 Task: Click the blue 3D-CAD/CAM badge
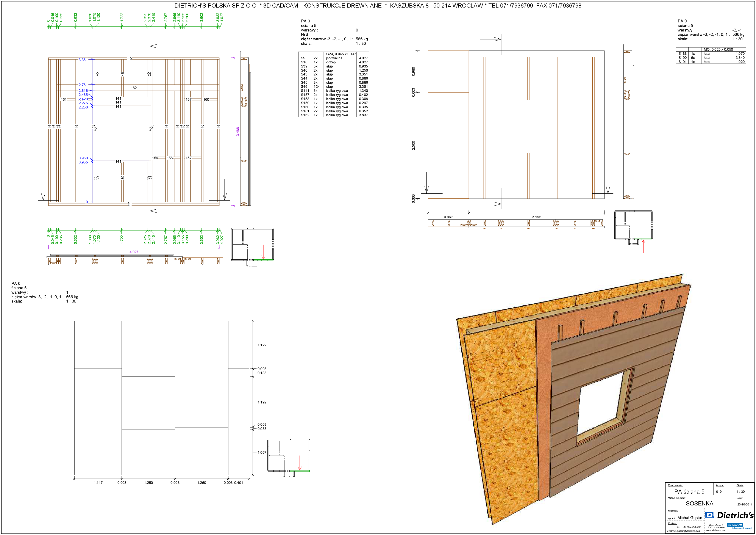735,525
